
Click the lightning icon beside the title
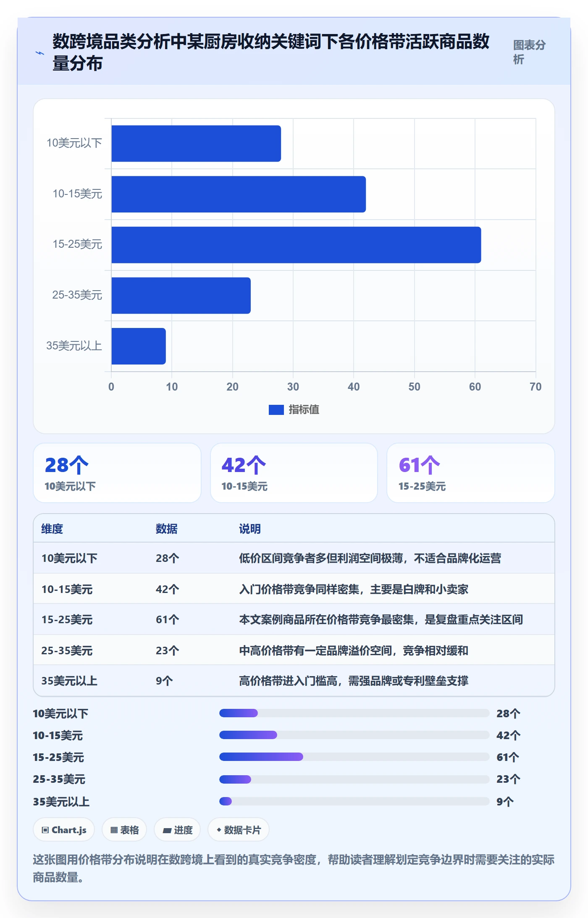point(40,53)
